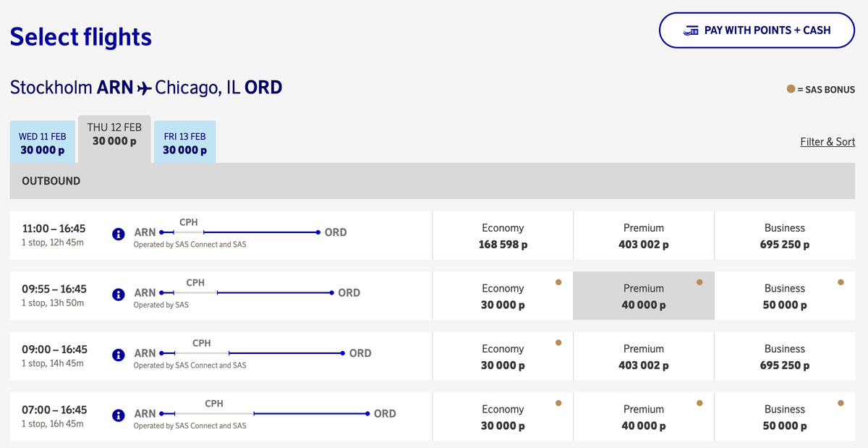Click the 07:00 – 16:45 flight time
Screen dimensions: 868x448
click(54, 410)
